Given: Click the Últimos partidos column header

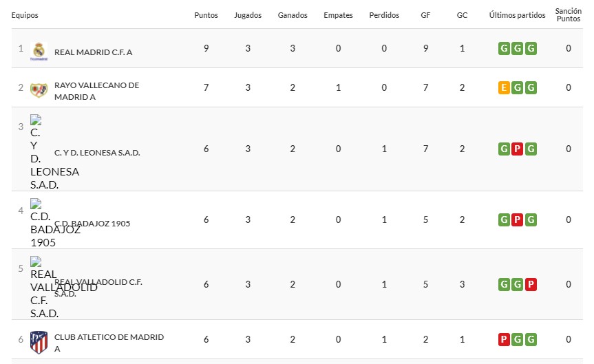Looking at the screenshot, I should 517,15.
